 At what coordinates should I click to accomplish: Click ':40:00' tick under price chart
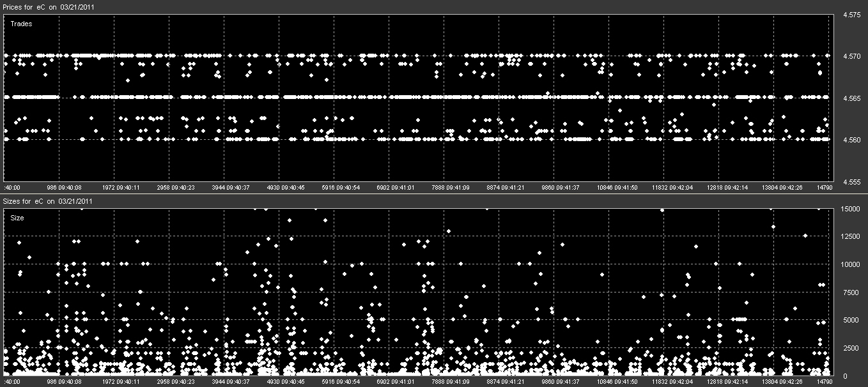(x=12, y=188)
